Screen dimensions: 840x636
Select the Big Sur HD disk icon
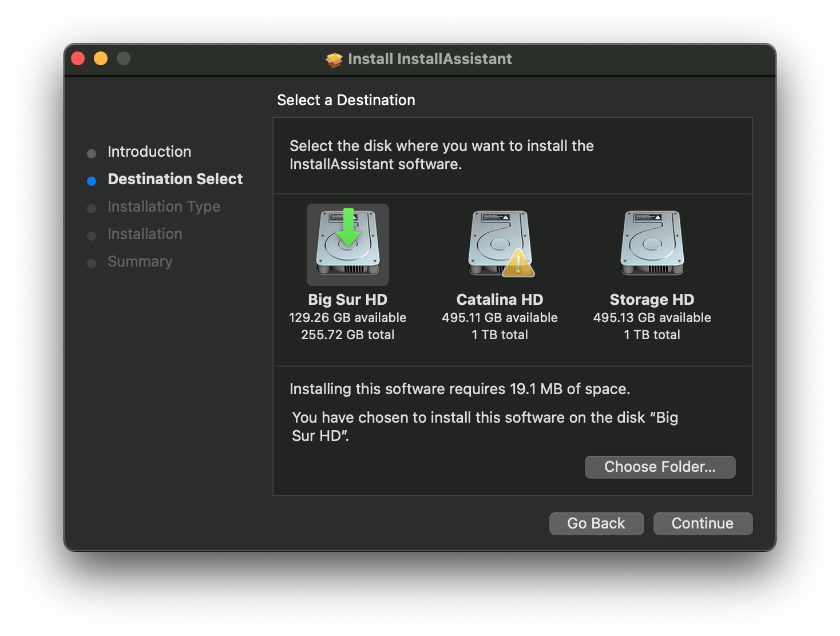pos(348,244)
